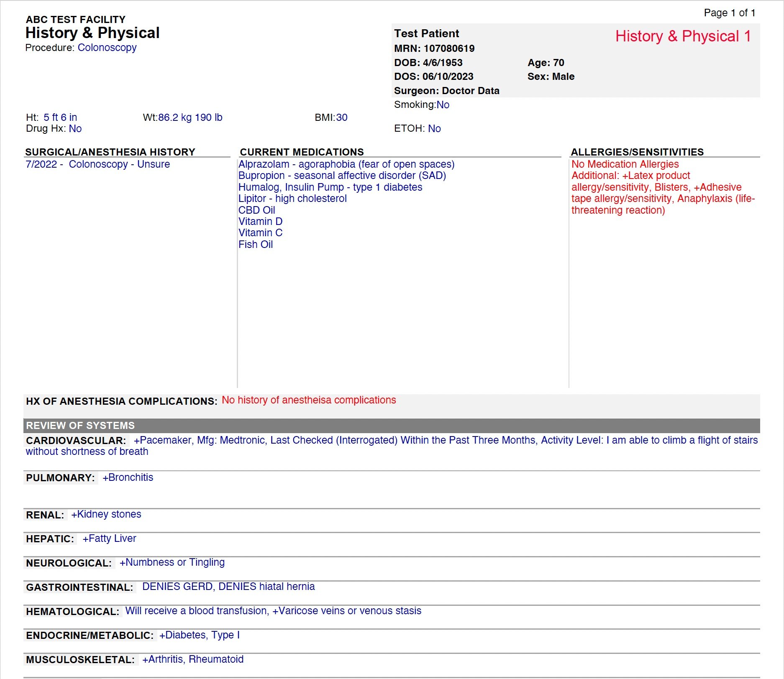The width and height of the screenshot is (784, 679).
Task: Click the 'Page 1 of 1' indicator
Action: [x=730, y=13]
